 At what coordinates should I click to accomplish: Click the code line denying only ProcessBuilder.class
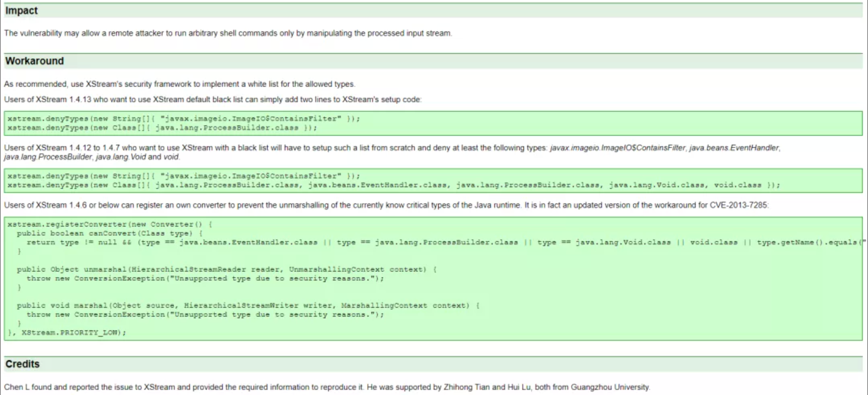click(x=162, y=128)
